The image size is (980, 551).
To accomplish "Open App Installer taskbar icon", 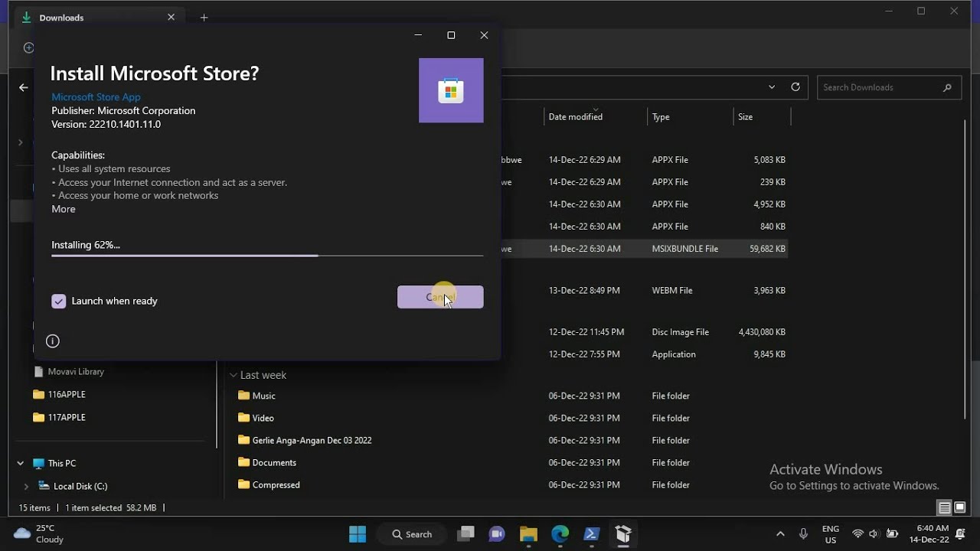I will click(x=623, y=534).
